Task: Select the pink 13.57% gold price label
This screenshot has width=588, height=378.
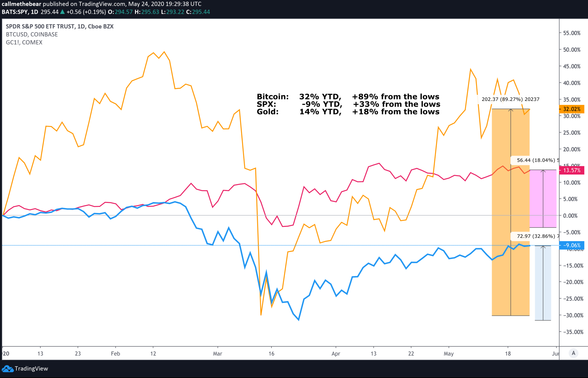Action: (x=571, y=170)
